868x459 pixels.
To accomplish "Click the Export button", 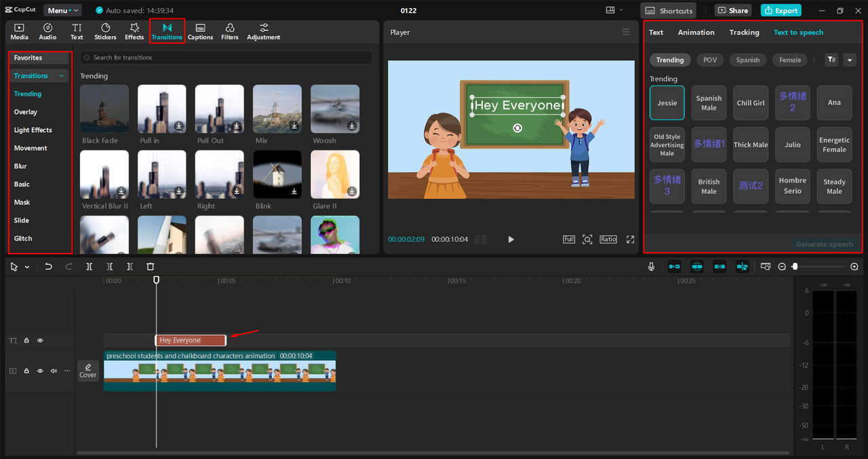I will tap(781, 10).
